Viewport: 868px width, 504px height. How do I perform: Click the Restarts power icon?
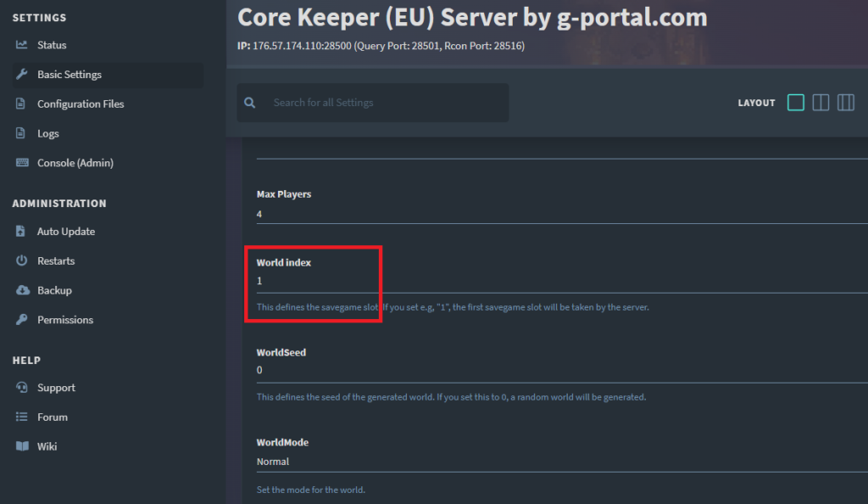point(21,260)
